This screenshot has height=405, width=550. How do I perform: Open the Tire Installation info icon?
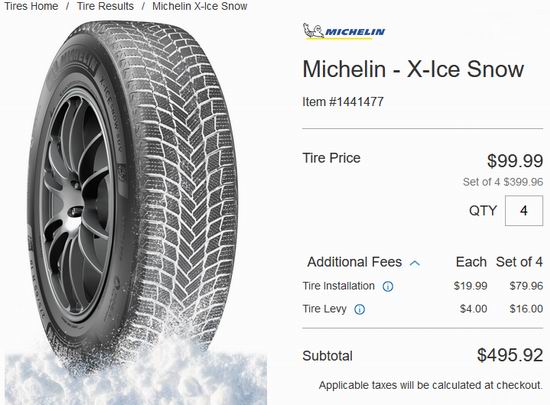click(388, 286)
